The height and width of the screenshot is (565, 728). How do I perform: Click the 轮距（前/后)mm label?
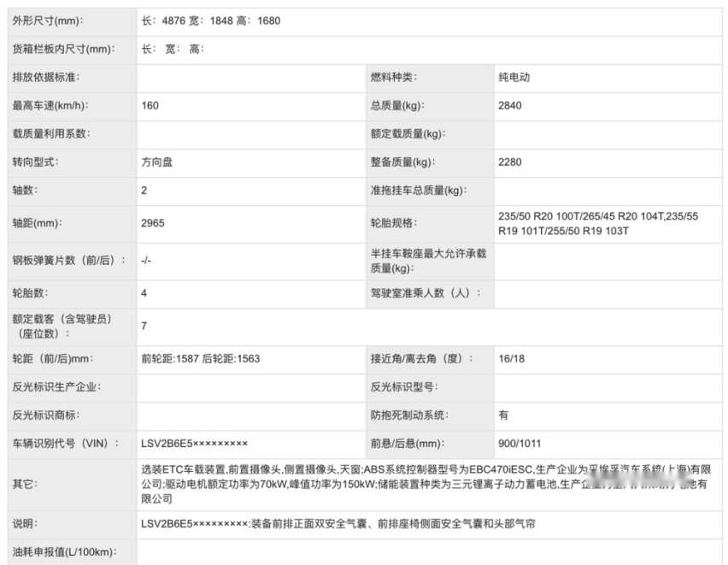click(x=53, y=359)
